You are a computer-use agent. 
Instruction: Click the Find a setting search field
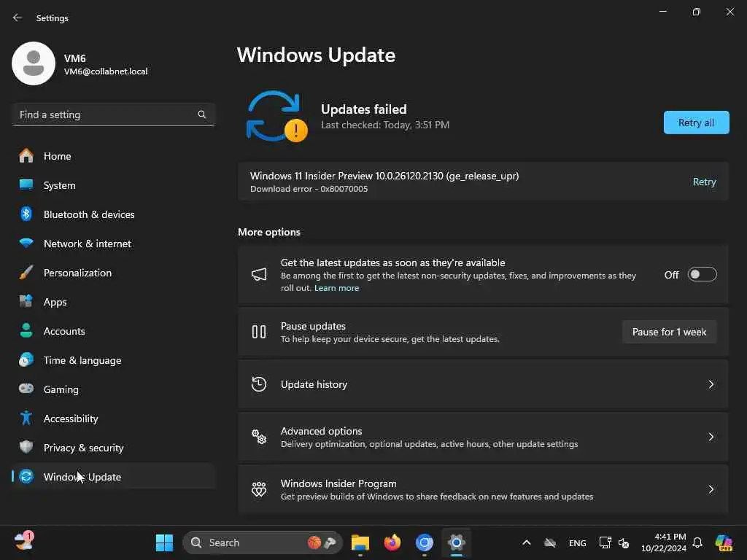point(113,114)
